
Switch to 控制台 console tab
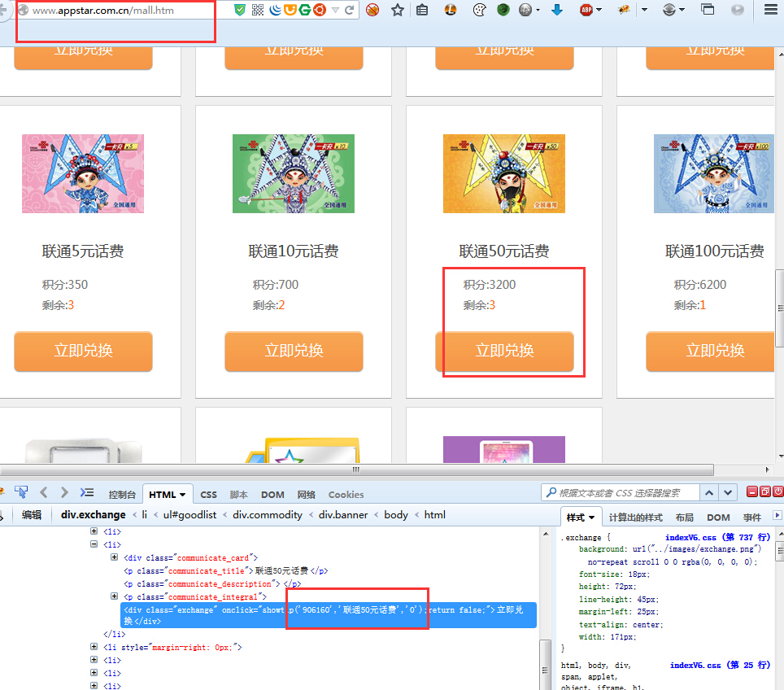coord(122,495)
